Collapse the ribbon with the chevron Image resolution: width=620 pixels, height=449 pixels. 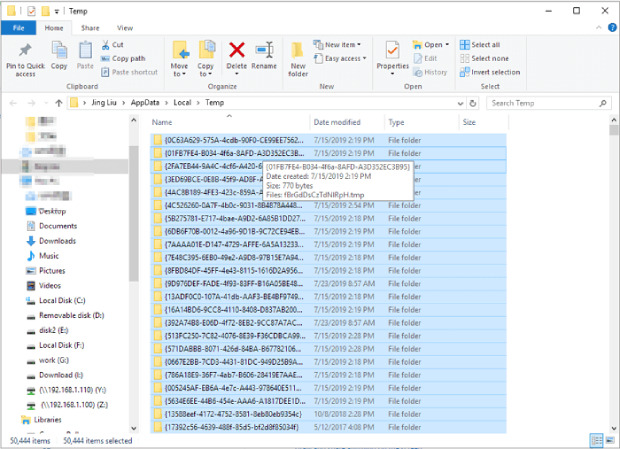click(x=599, y=27)
